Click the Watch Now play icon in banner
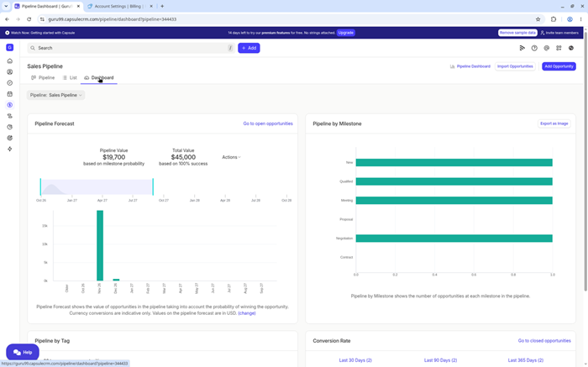The width and height of the screenshot is (588, 367). click(7, 33)
